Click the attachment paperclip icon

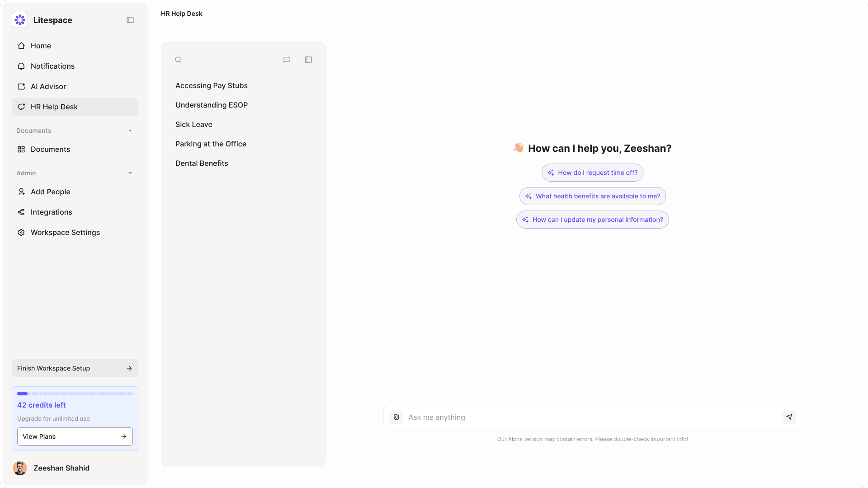pyautogui.click(x=396, y=417)
